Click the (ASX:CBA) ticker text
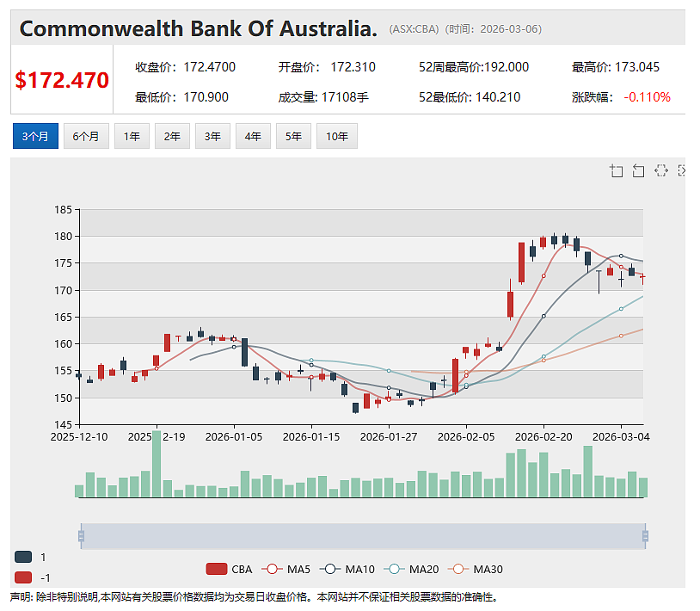This screenshot has height=611, width=700. tap(414, 29)
